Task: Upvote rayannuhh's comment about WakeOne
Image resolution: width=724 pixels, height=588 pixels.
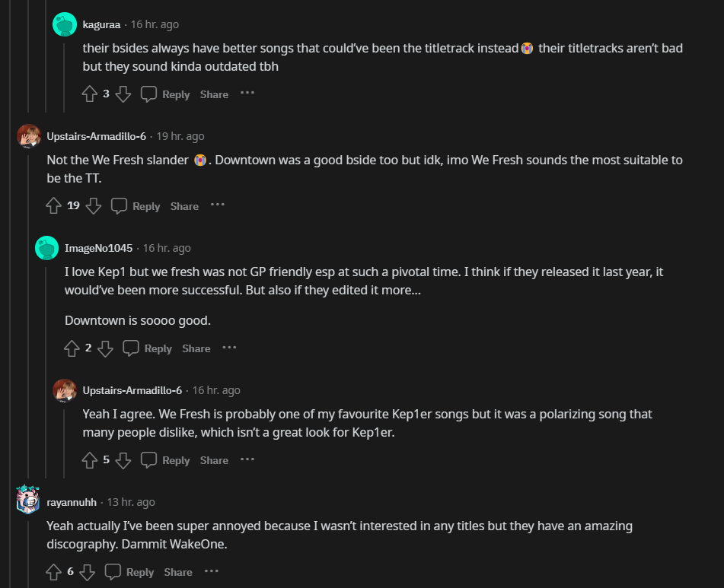Action: pos(53,572)
